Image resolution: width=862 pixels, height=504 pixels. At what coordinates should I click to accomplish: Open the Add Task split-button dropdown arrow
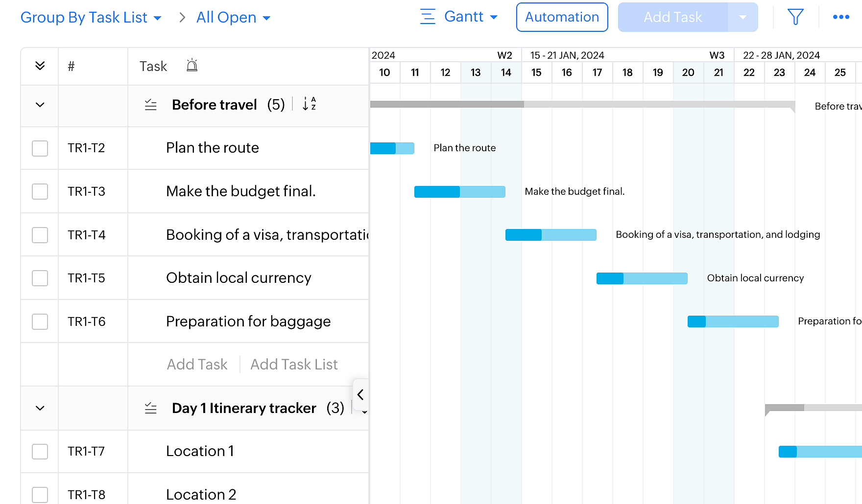click(x=742, y=17)
